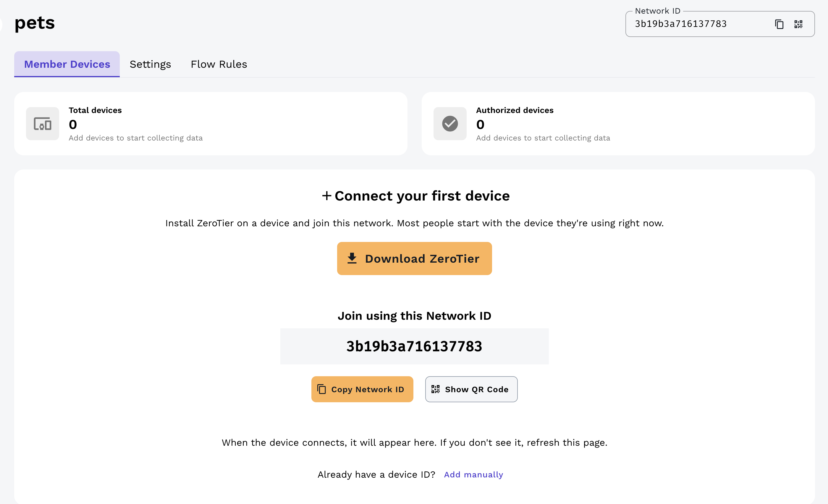Viewport: 828px width, 504px height.
Task: Click the Already have a device ID text
Action: [376, 474]
